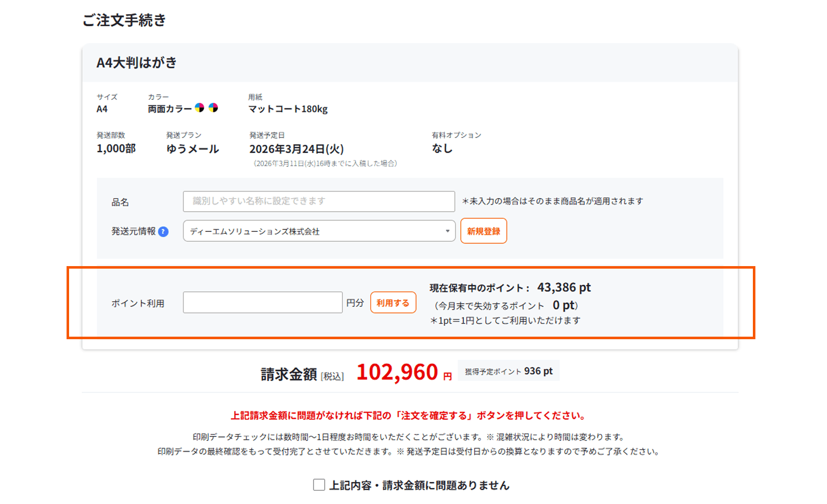Select the A4大判はがき section header

coord(136,62)
